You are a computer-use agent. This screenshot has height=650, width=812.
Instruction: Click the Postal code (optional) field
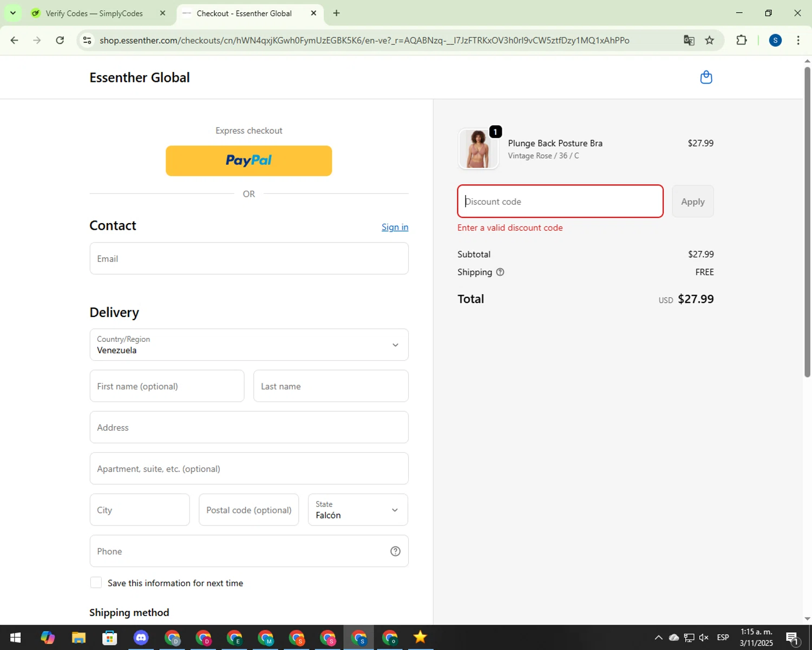248,510
